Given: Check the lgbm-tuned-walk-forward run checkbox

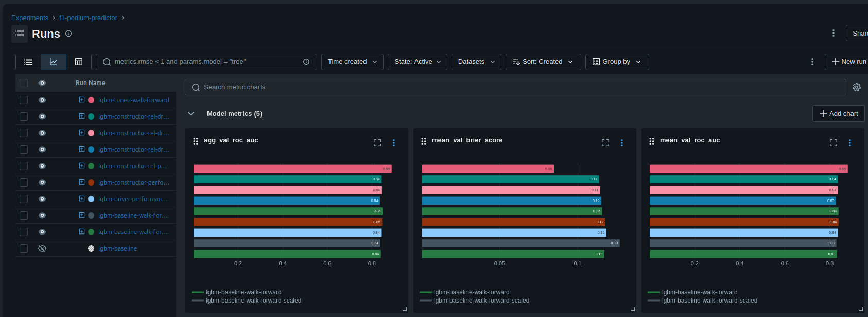Looking at the screenshot, I should point(24,100).
